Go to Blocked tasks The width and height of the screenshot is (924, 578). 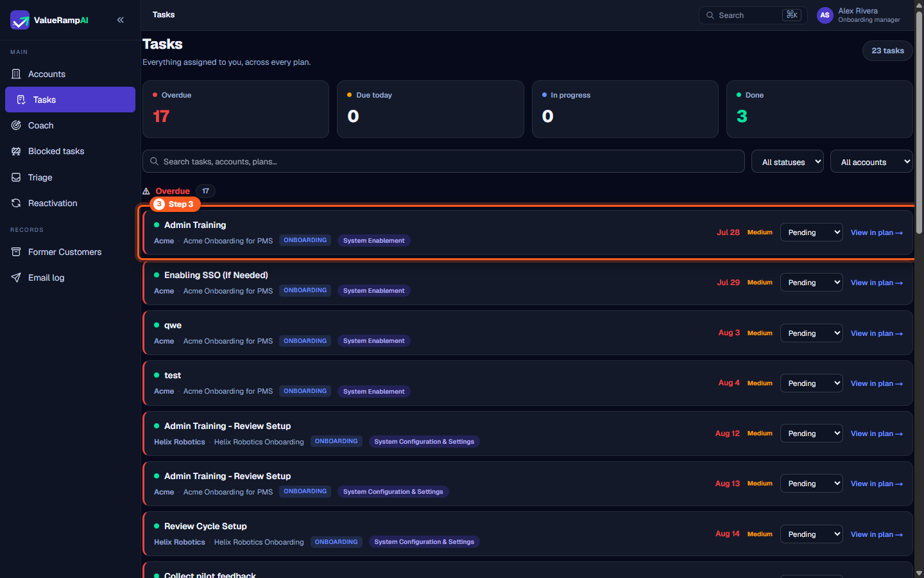70,151
